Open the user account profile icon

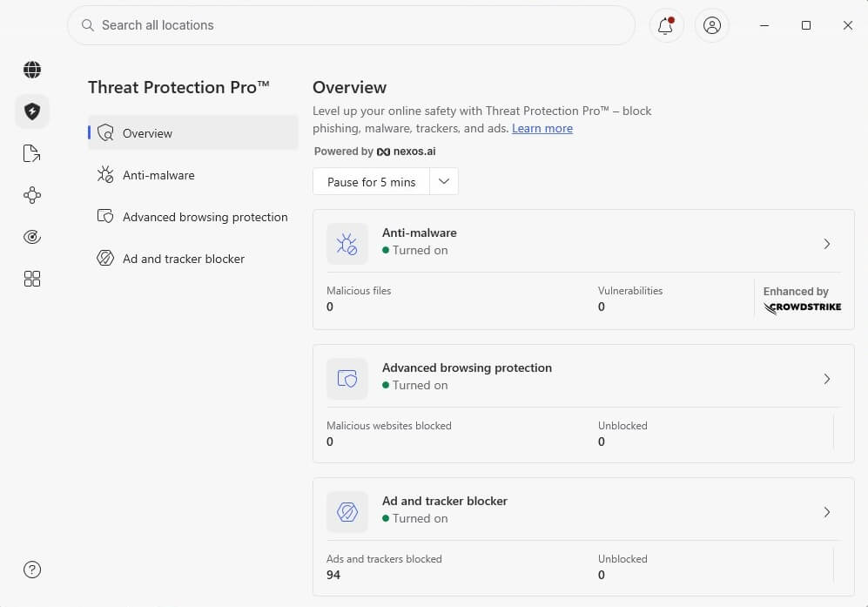click(712, 25)
